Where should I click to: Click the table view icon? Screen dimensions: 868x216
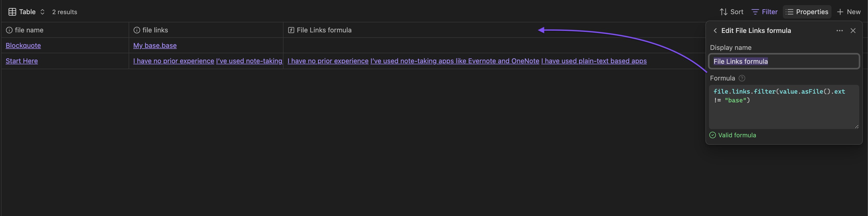[12, 12]
